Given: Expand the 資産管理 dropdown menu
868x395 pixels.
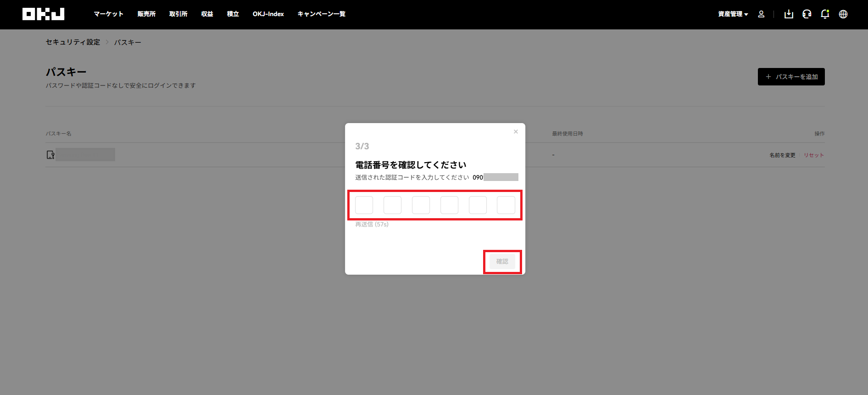Looking at the screenshot, I should [x=733, y=14].
